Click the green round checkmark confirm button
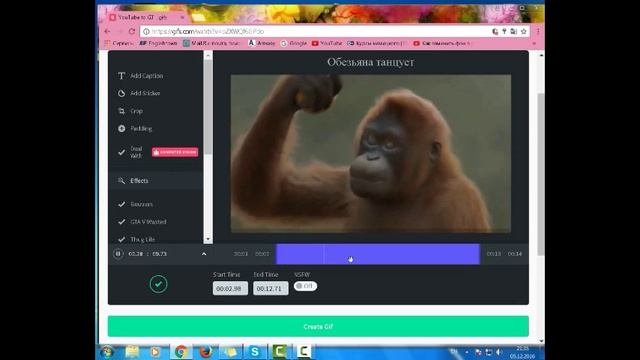The height and width of the screenshot is (360, 640). click(x=158, y=284)
